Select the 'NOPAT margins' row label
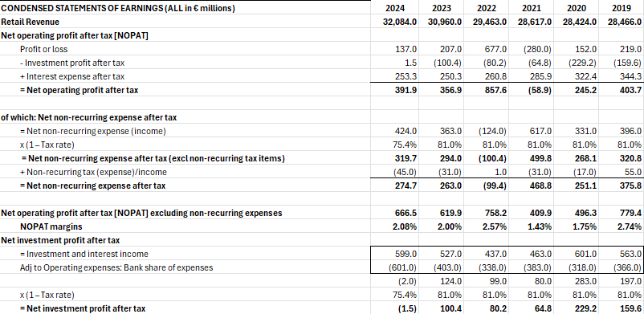 (x=51, y=226)
